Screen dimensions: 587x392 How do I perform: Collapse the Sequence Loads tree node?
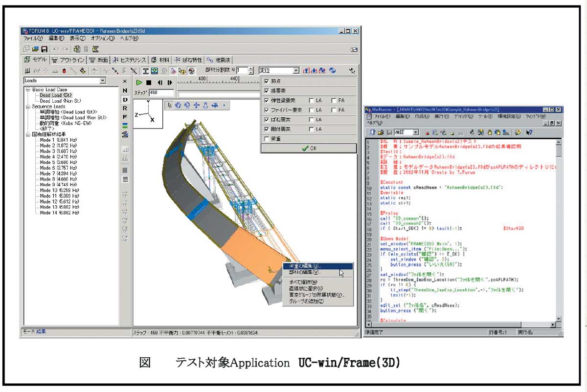coord(28,107)
